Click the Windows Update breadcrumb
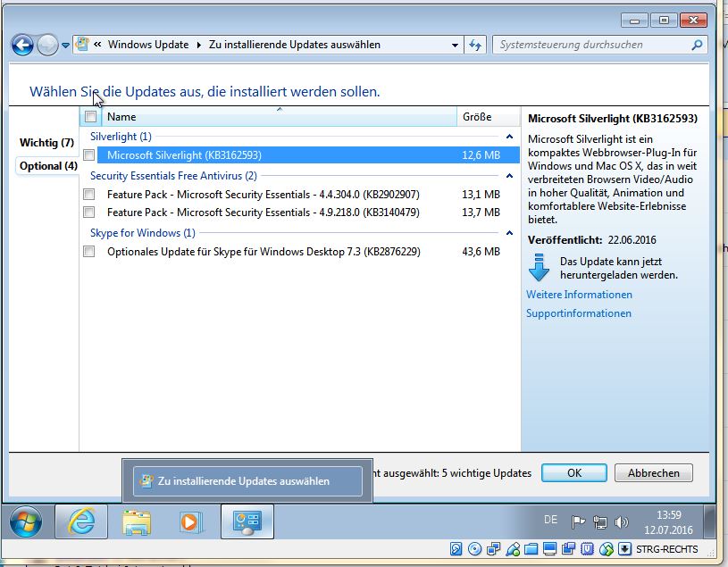 coord(148,45)
